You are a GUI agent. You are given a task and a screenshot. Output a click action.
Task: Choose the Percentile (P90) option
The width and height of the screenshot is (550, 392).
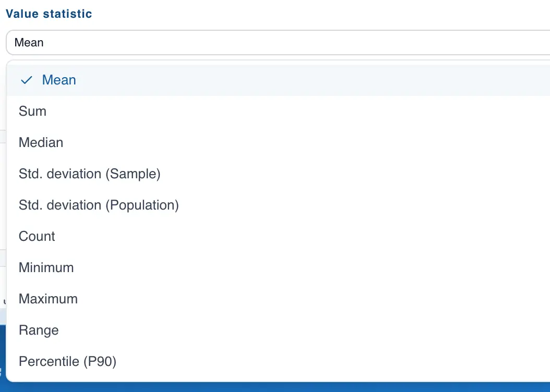(x=67, y=362)
